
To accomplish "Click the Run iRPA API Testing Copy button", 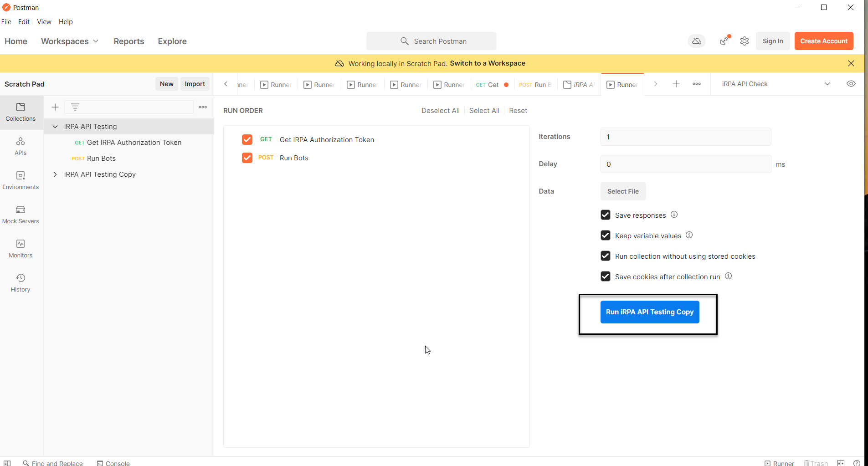I will click(650, 312).
